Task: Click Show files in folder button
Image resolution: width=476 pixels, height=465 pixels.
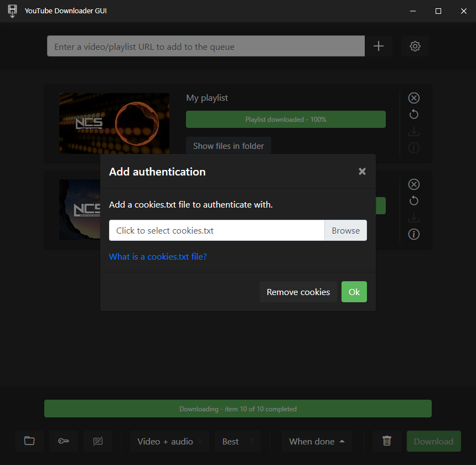Action: coord(228,146)
